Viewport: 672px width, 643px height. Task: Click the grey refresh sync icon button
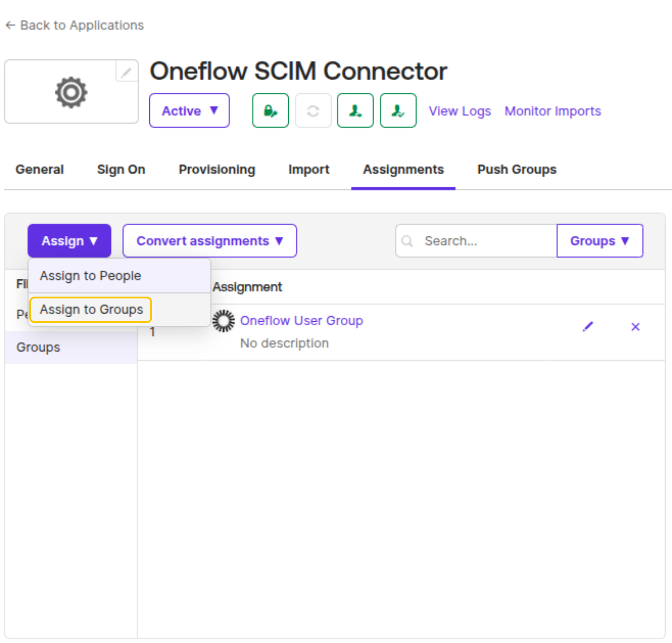point(313,111)
